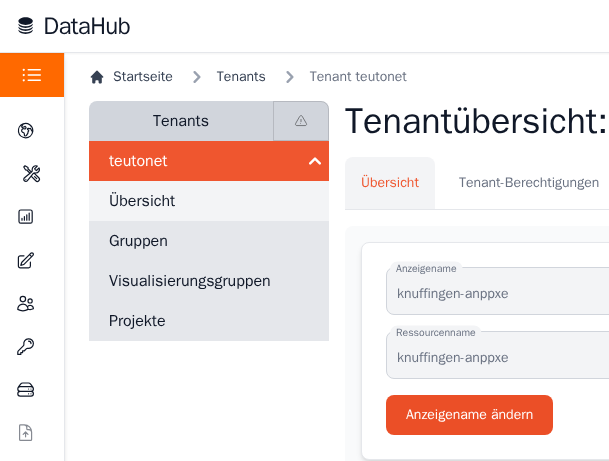Open the bar chart icon in sidebar
The width and height of the screenshot is (609, 461).
[x=26, y=217]
